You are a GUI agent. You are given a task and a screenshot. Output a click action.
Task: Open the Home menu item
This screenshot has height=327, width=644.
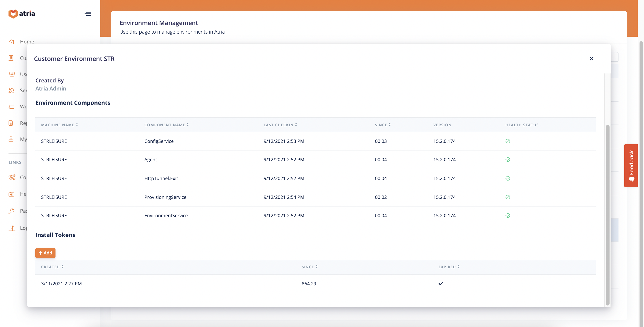coord(27,42)
